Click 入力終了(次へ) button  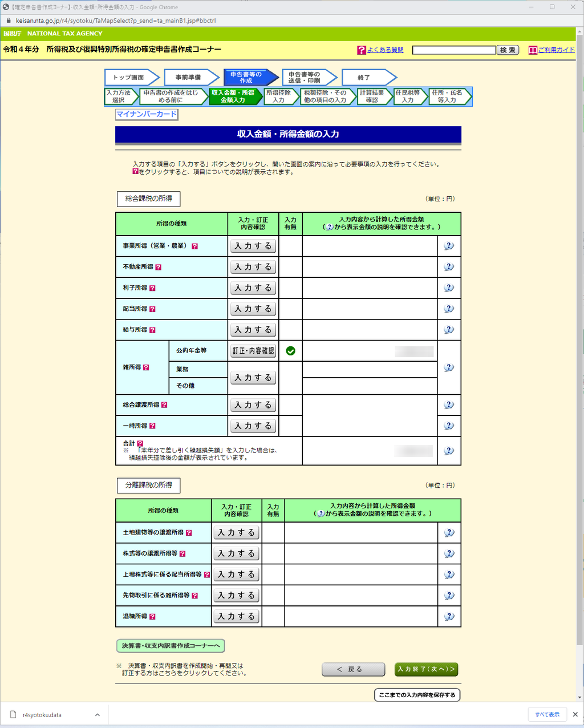[x=427, y=669]
